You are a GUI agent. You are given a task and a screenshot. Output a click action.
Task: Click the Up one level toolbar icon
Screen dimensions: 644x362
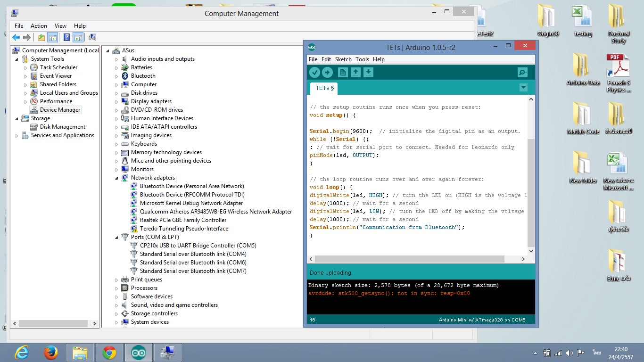coord(41,37)
